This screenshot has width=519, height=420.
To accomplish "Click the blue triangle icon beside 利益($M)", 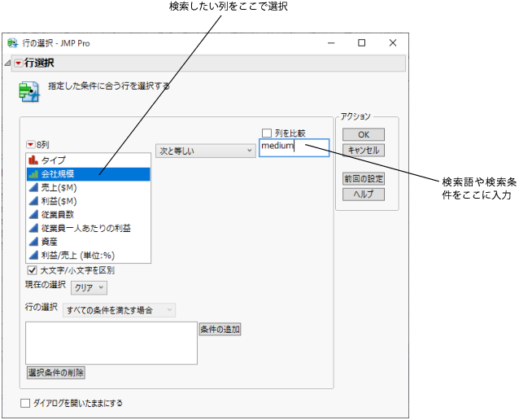I will (x=33, y=201).
